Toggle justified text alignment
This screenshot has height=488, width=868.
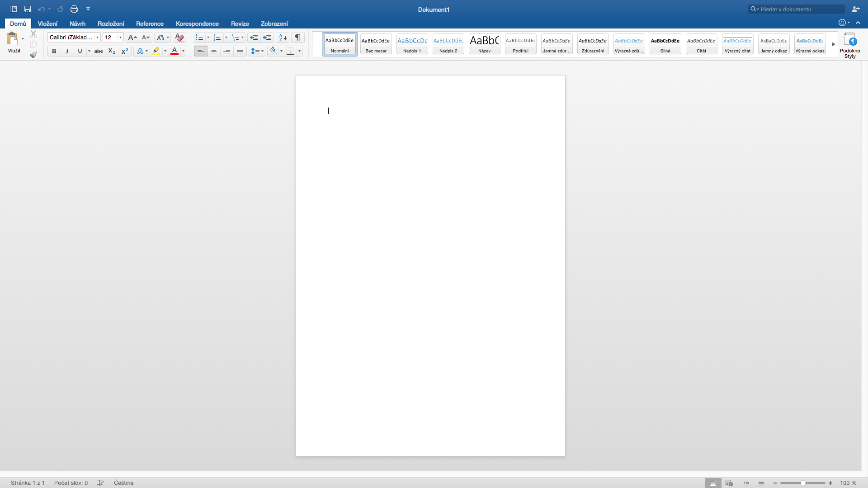pos(240,51)
